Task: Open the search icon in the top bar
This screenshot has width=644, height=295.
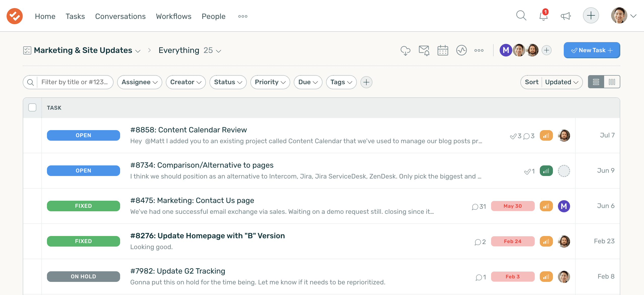Action: point(521,16)
